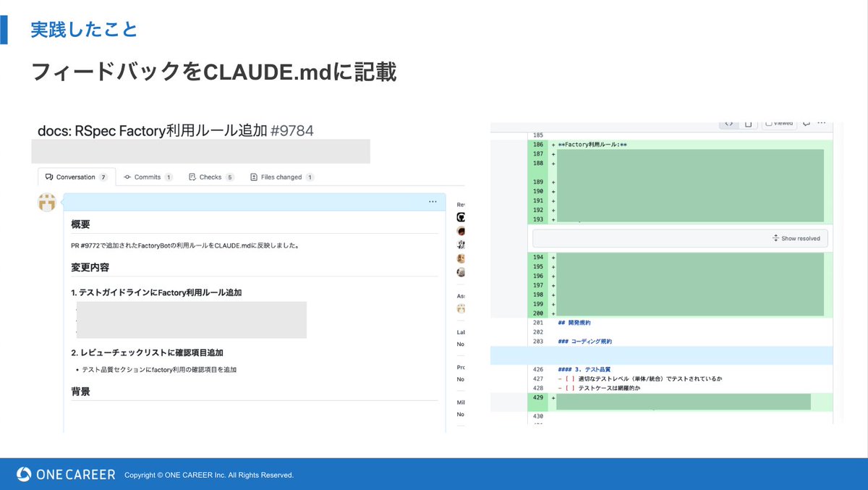Click diff line number 185

coord(537,135)
